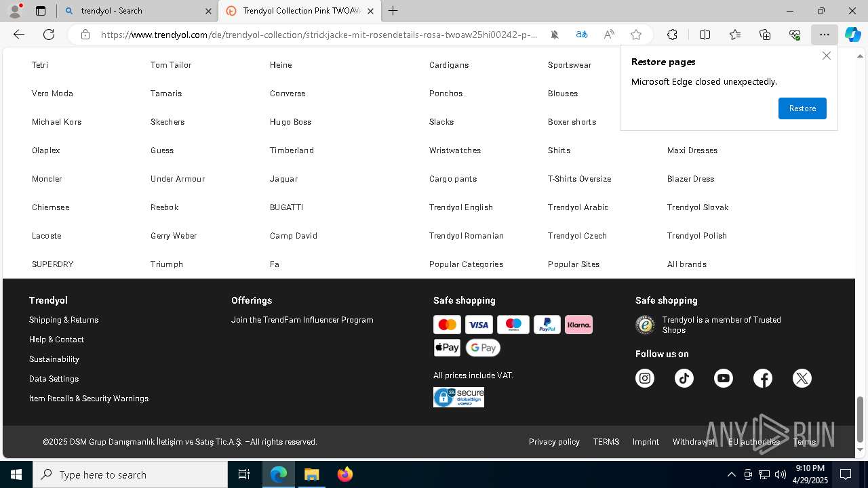Open Trendyol X (Twitter) icon
868x488 pixels.
tap(802, 378)
